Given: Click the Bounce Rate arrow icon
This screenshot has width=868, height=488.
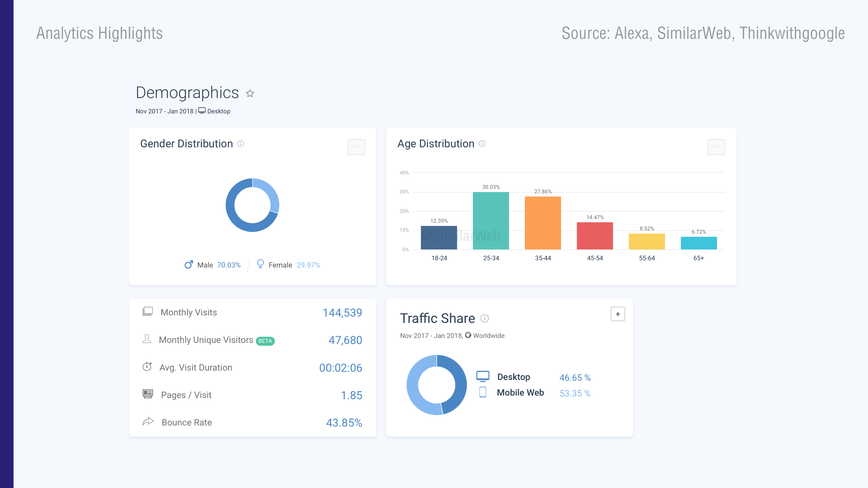Looking at the screenshot, I should click(148, 422).
